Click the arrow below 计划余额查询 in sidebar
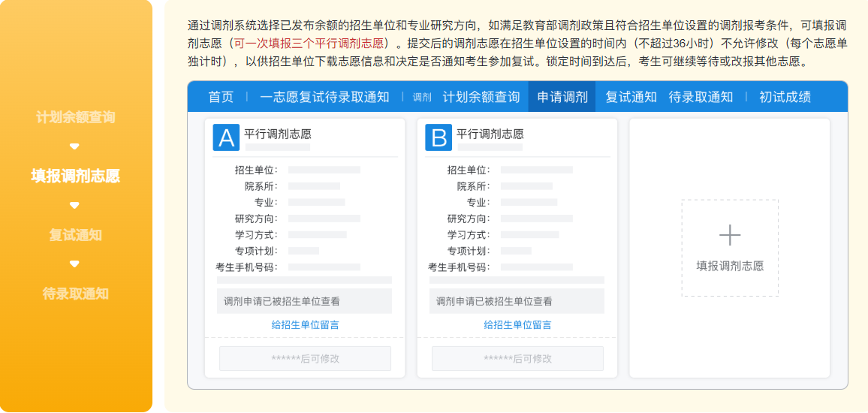The width and height of the screenshot is (868, 413). (x=74, y=146)
